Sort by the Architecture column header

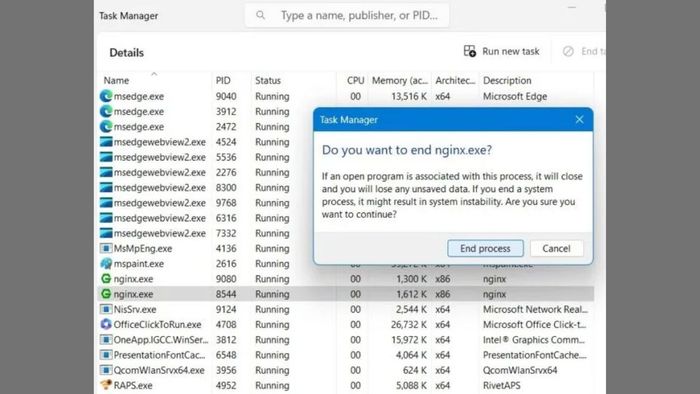455,80
